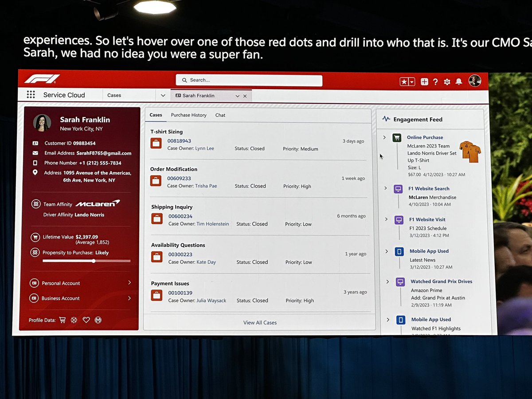
Task: Open case owner Trisha Pae
Action: click(x=206, y=186)
